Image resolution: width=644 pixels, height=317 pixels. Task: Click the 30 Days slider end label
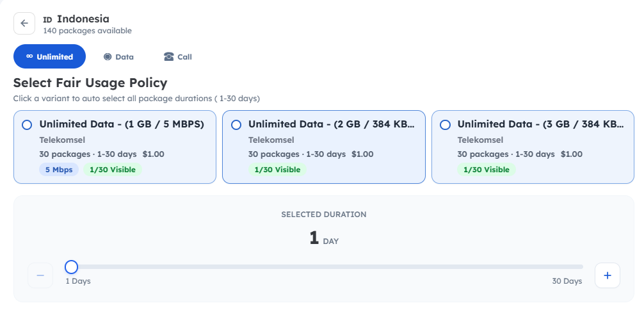click(x=567, y=281)
